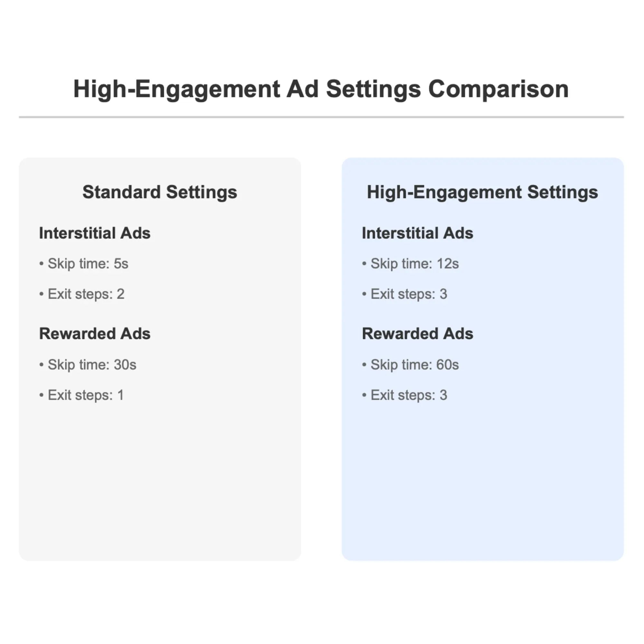Viewport: 644px width, 644px height.
Task: Click the High-Engagement Ad Settings Comparison title
Action: pyautogui.click(x=321, y=89)
